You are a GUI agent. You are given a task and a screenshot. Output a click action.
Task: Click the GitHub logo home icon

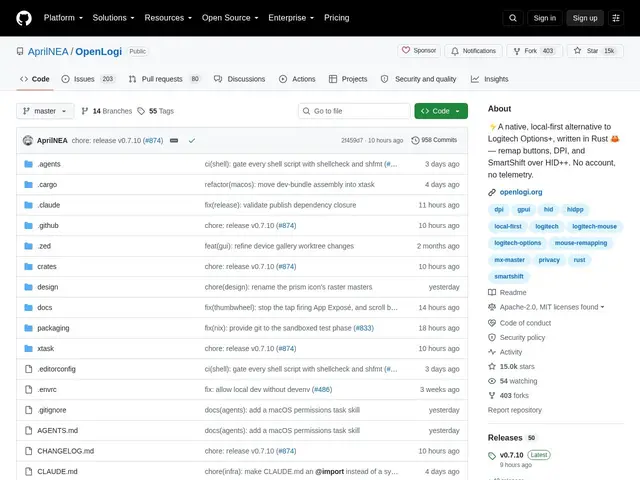tap(24, 18)
